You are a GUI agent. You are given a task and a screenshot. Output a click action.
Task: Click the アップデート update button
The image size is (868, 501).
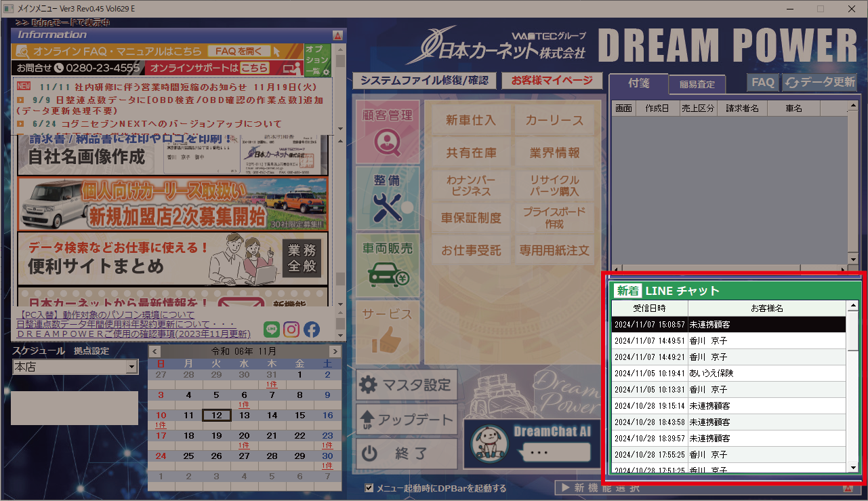[x=407, y=420]
